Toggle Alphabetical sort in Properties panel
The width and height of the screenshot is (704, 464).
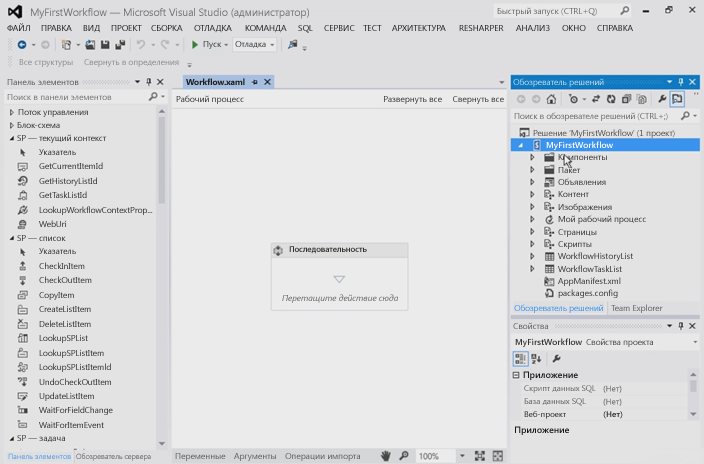[x=536, y=358]
